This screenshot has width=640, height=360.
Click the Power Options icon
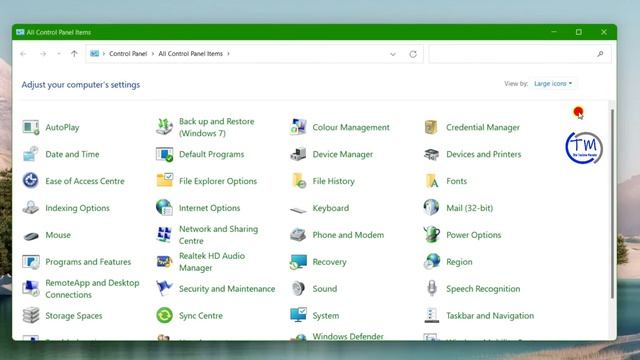pyautogui.click(x=431, y=235)
